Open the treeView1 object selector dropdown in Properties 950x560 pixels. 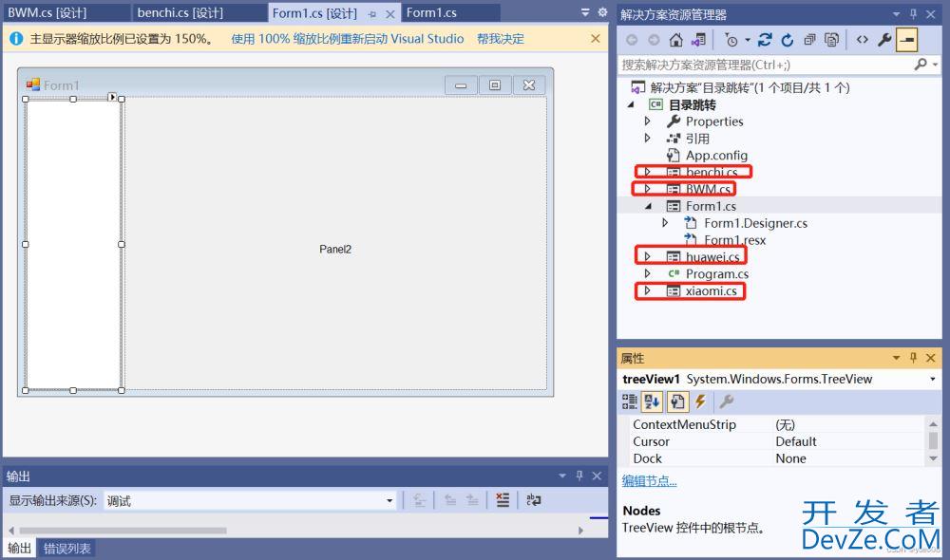point(933,379)
